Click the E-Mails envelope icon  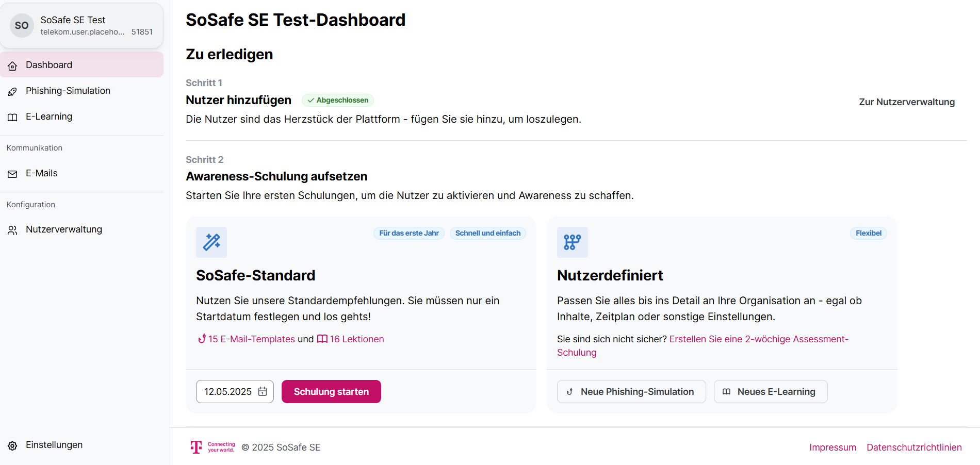tap(13, 174)
